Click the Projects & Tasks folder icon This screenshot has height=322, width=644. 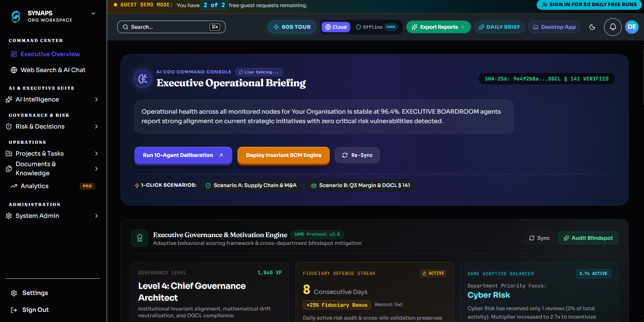9,154
